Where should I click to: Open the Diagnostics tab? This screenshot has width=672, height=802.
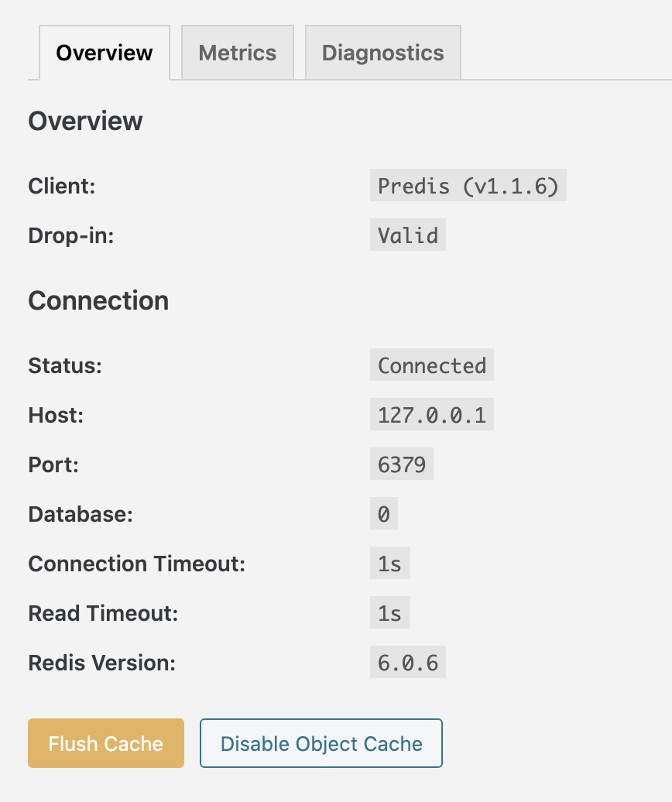[383, 52]
